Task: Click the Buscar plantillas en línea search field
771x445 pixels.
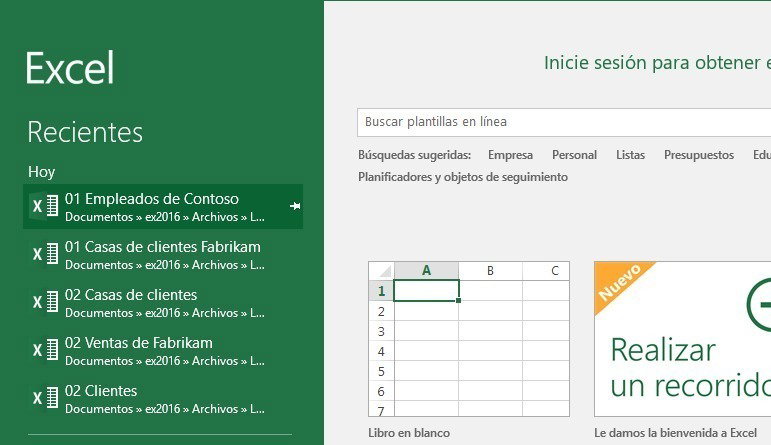Action: tap(564, 122)
